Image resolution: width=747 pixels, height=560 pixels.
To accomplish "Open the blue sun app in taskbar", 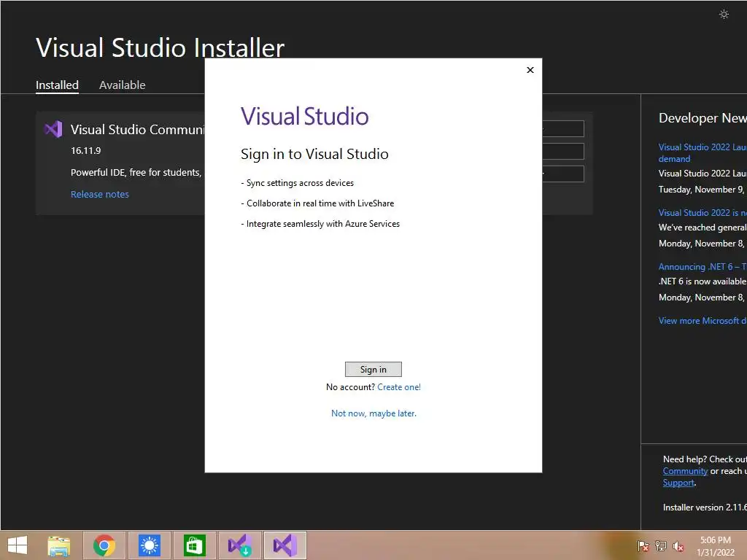I will click(149, 545).
